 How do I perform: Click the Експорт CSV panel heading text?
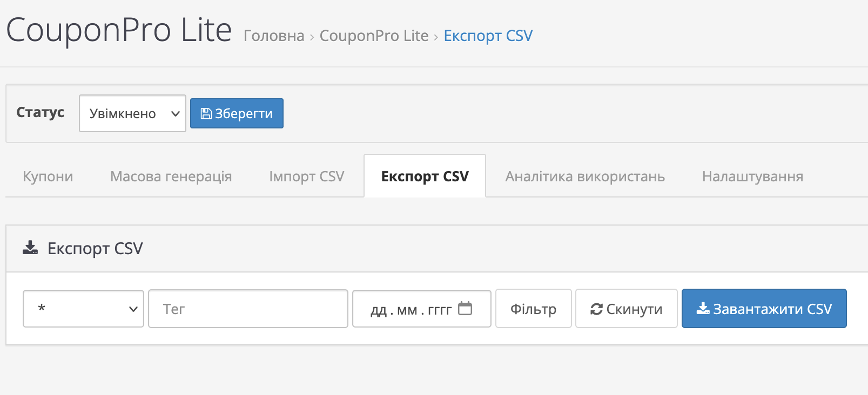click(95, 248)
